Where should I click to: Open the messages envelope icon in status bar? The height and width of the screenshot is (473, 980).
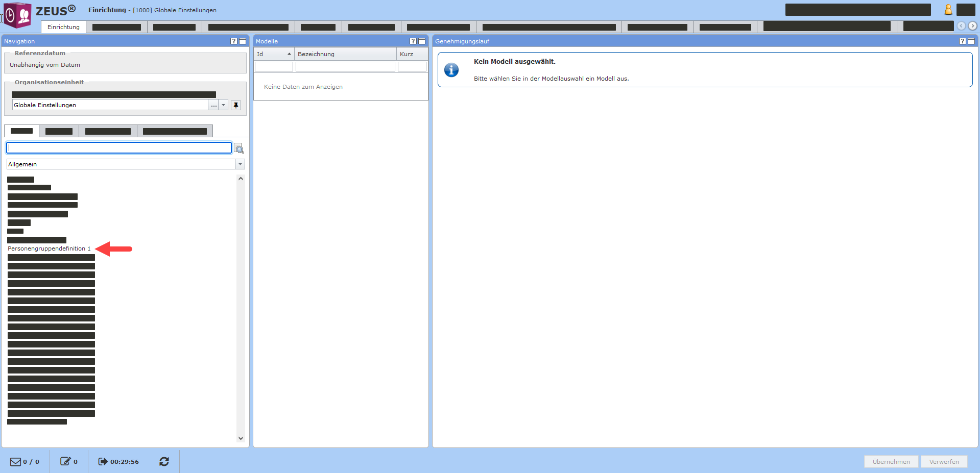[x=16, y=462]
